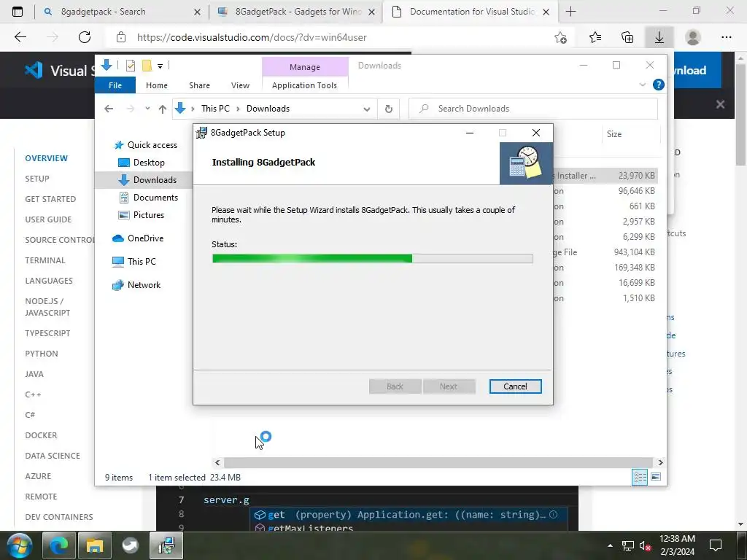The width and height of the screenshot is (747, 560).
Task: Open Explorer help icon
Action: pos(659,85)
